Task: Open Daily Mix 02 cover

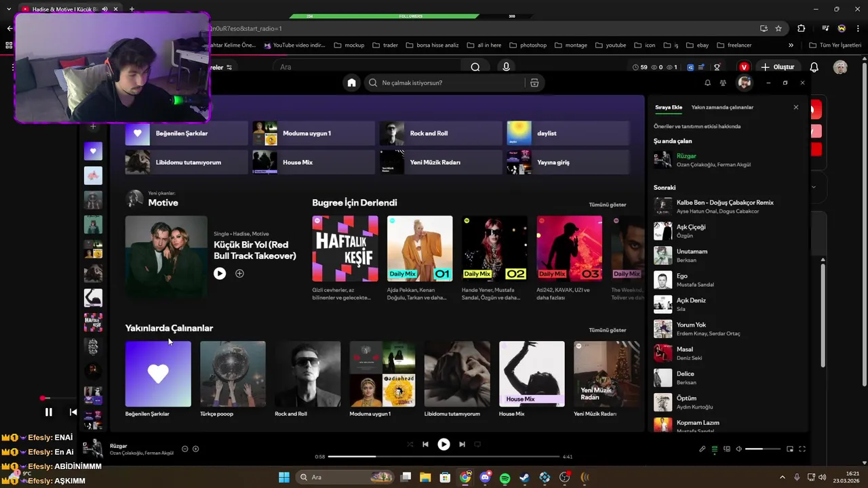Action: coord(494,249)
